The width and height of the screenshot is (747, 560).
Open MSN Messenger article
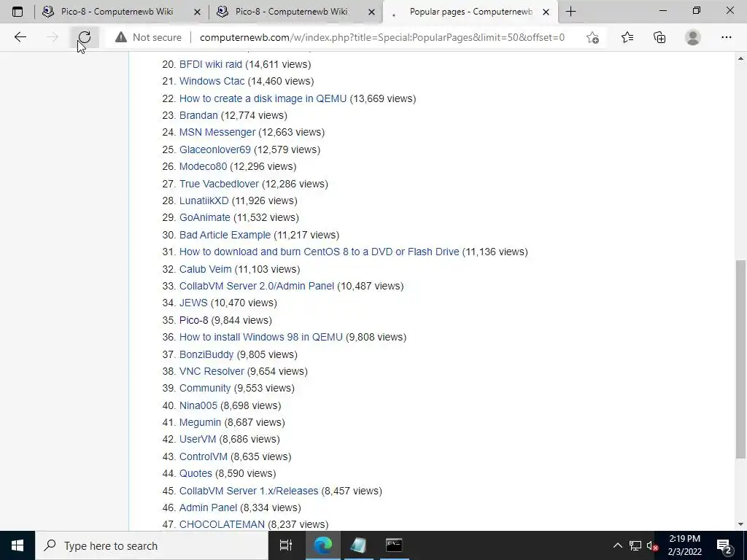click(217, 132)
